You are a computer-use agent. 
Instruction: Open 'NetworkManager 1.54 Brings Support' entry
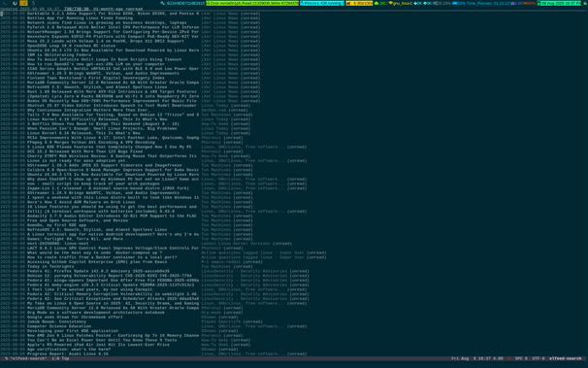click(x=113, y=31)
